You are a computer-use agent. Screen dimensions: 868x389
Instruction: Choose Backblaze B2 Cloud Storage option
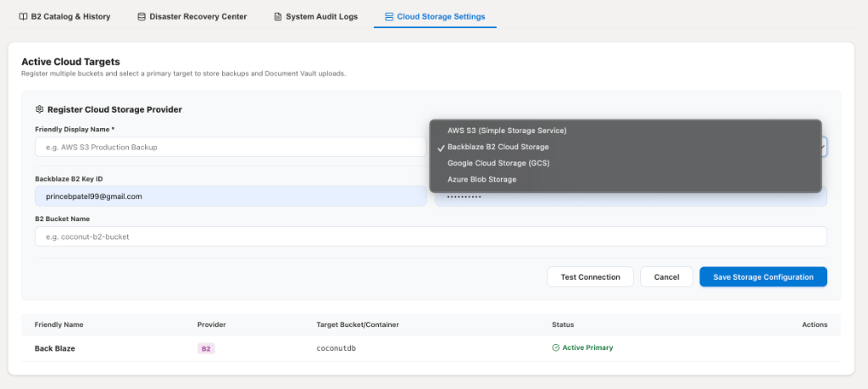pyautogui.click(x=626, y=147)
